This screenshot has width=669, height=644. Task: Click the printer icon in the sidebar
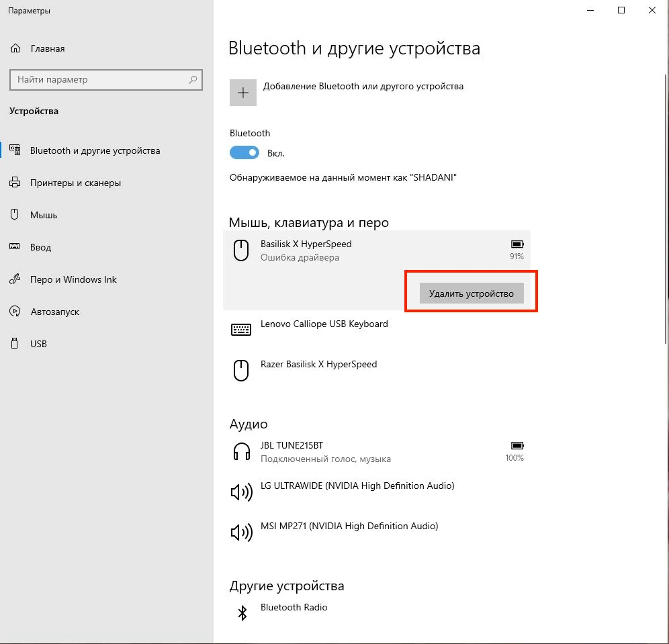tap(15, 182)
